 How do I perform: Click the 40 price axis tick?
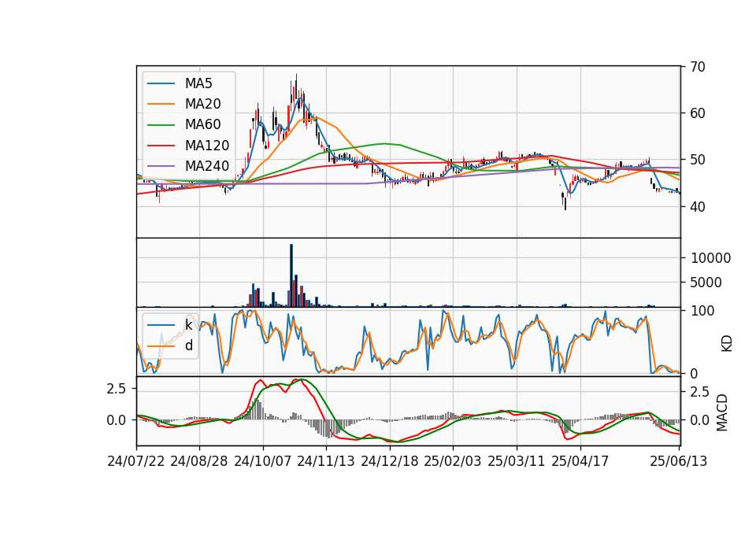pyautogui.click(x=697, y=207)
